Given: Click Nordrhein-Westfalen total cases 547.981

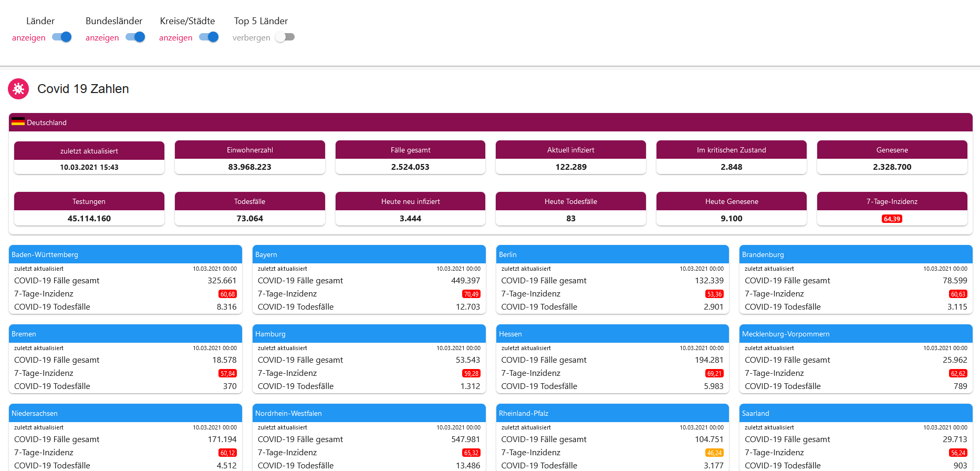Looking at the screenshot, I should pyautogui.click(x=465, y=439).
